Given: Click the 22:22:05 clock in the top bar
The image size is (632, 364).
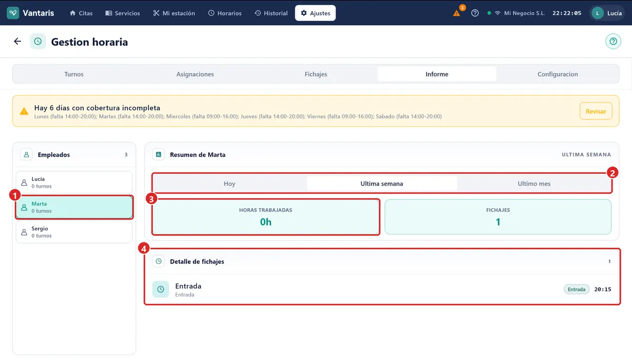Looking at the screenshot, I should coord(567,13).
